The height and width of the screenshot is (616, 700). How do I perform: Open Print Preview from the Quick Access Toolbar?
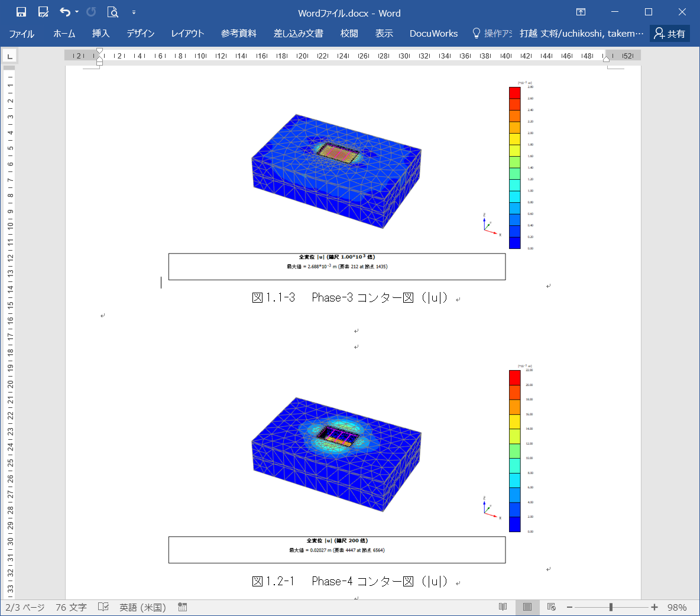click(113, 12)
